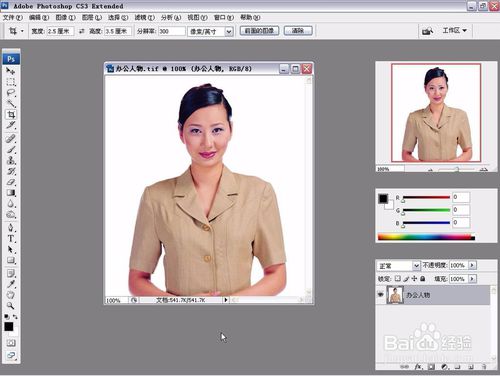Select the Healing Brush tool
This screenshot has width=500, height=376.
coord(11,138)
